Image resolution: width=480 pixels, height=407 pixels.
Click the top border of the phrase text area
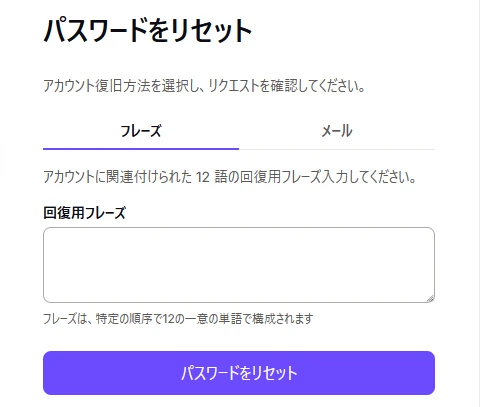(x=239, y=228)
